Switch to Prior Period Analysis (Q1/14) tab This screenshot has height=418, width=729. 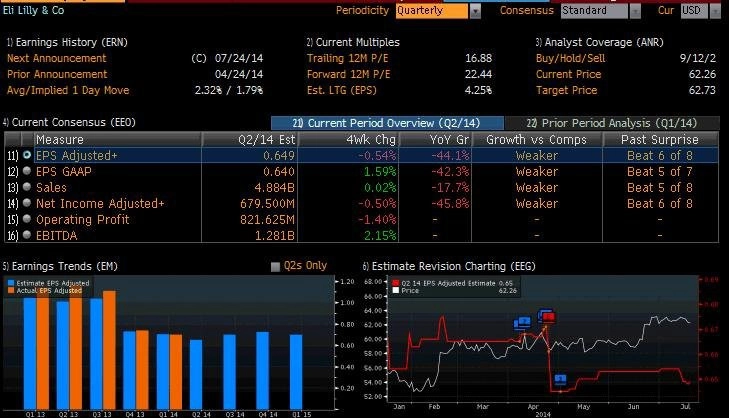tap(611, 123)
